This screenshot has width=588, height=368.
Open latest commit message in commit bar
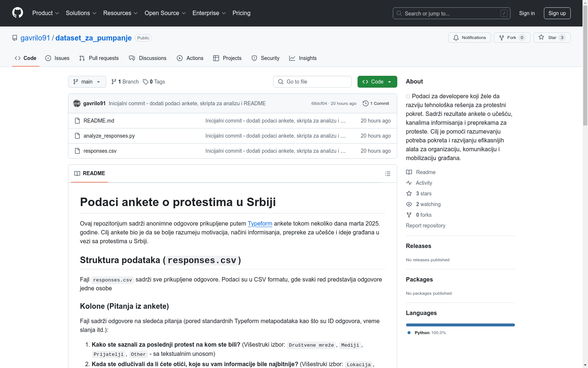tap(187, 103)
